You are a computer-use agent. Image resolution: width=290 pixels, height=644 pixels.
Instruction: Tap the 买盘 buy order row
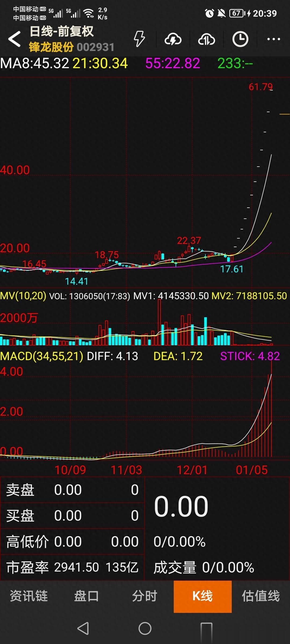tap(72, 516)
